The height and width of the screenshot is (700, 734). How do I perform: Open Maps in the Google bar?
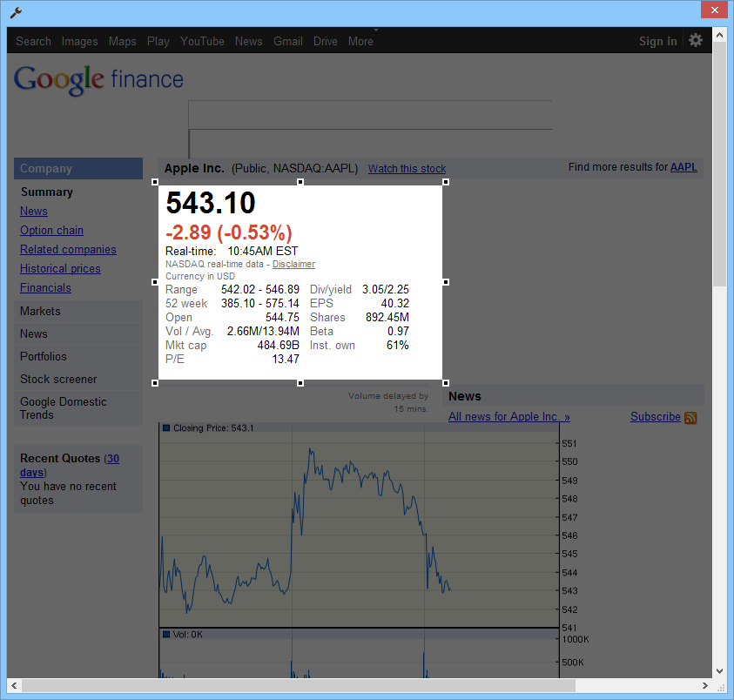pos(122,41)
